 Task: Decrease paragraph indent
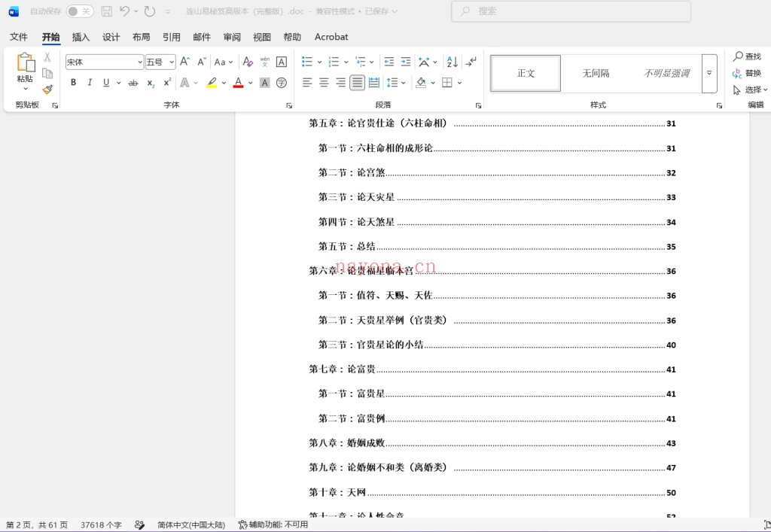pyautogui.click(x=389, y=62)
